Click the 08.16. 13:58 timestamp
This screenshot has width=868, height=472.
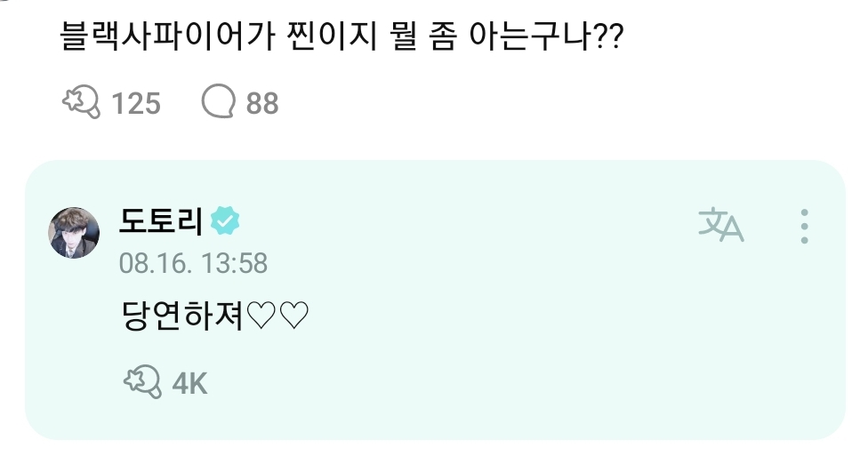pos(193,263)
